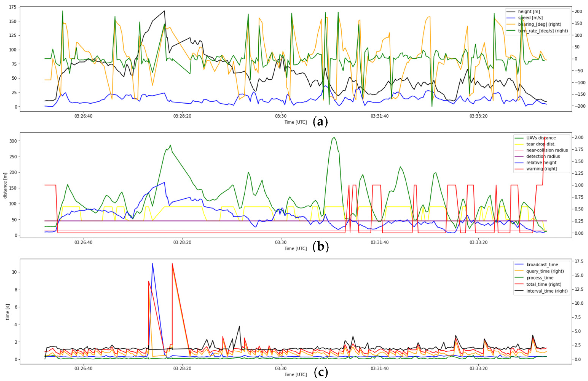Click the 'distance [m]' y-axis label
Image resolution: width=588 pixels, height=381 pixels.
pos(5,185)
